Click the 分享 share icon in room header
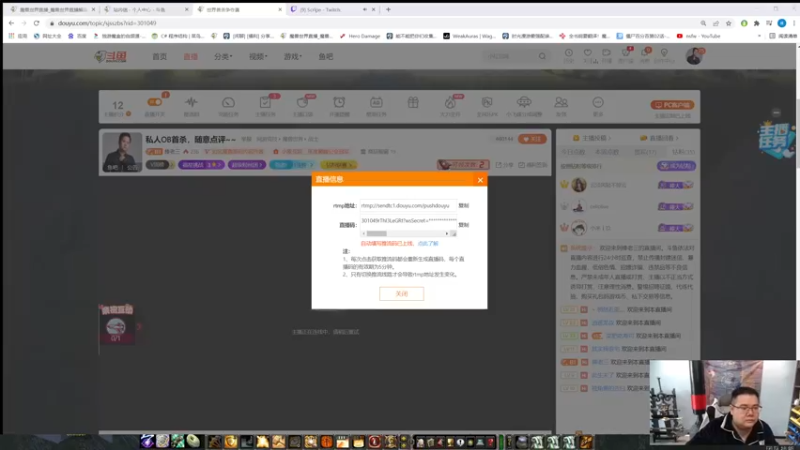 click(x=505, y=165)
